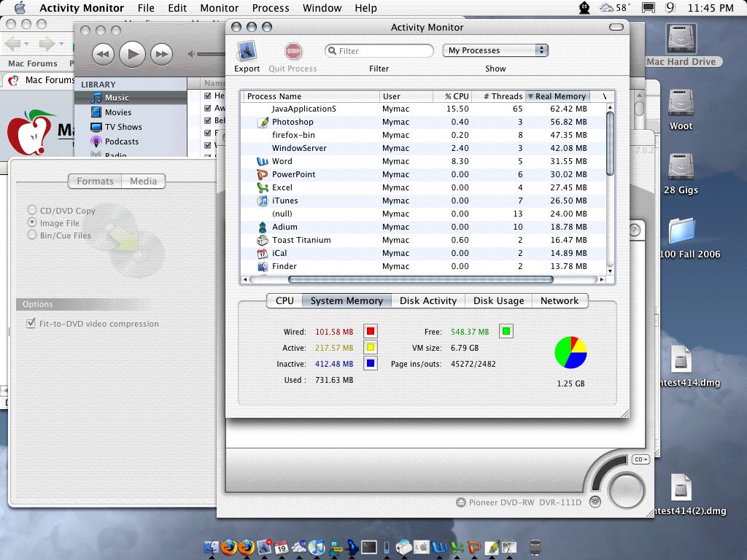Open the Apple menu
The width and height of the screenshot is (747, 560).
(20, 7)
